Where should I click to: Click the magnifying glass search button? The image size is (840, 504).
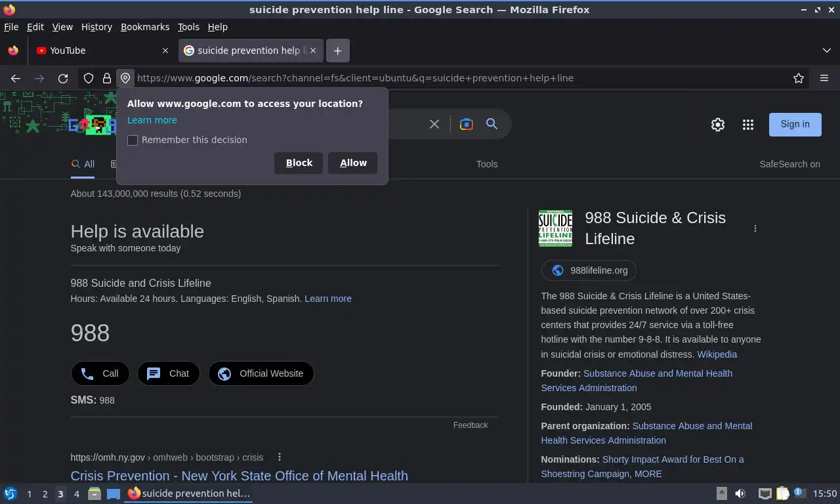[x=492, y=124]
